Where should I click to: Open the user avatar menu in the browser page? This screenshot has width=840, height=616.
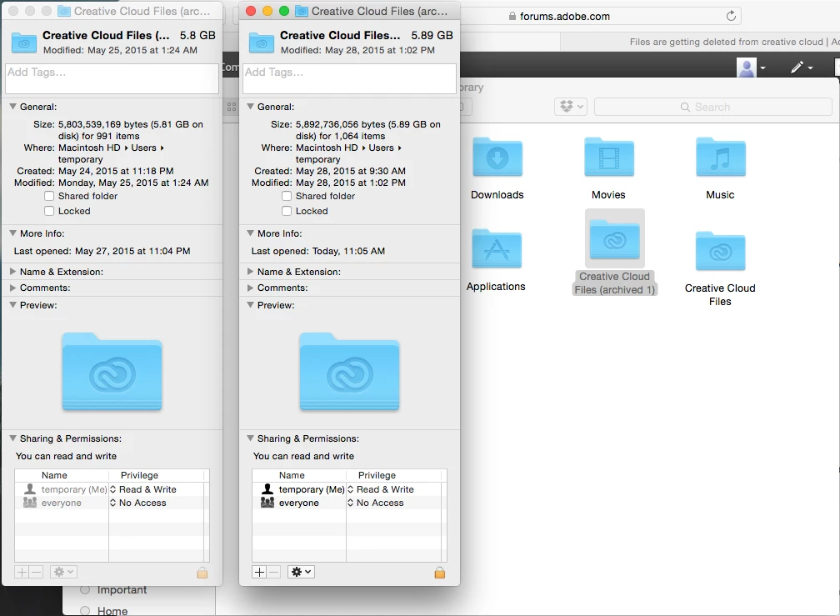[751, 68]
